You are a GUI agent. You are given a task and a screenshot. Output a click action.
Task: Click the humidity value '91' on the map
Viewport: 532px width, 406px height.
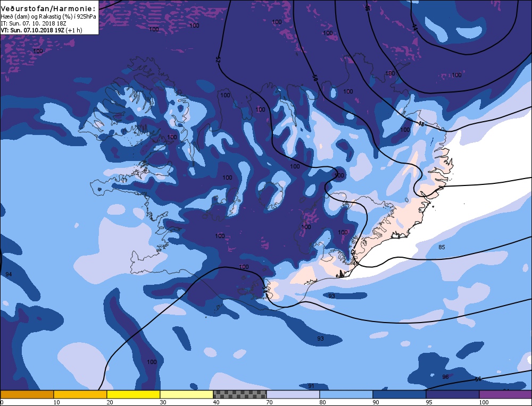(311, 386)
